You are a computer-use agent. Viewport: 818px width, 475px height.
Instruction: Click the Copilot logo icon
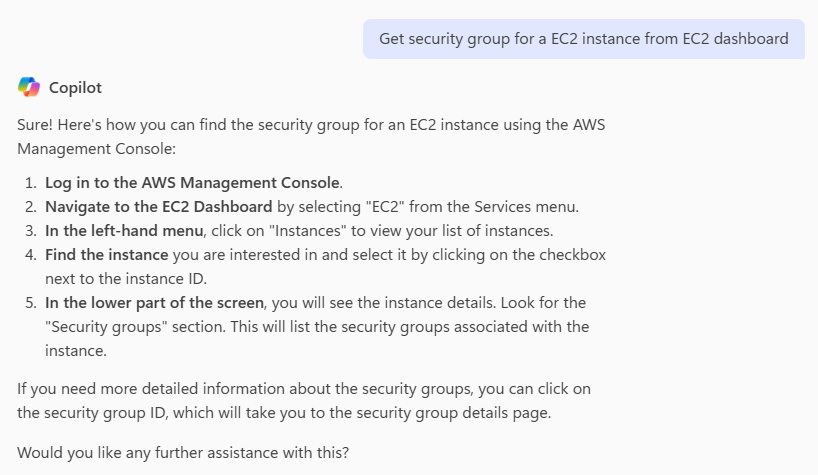click(x=29, y=87)
